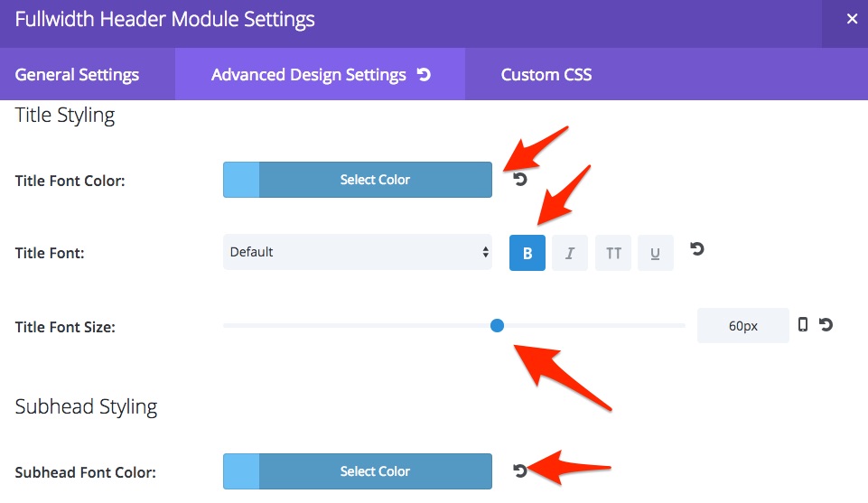This screenshot has height=503, width=868.
Task: Close the Fullwidth Header Module Settings dialog
Action: pyautogui.click(x=852, y=19)
